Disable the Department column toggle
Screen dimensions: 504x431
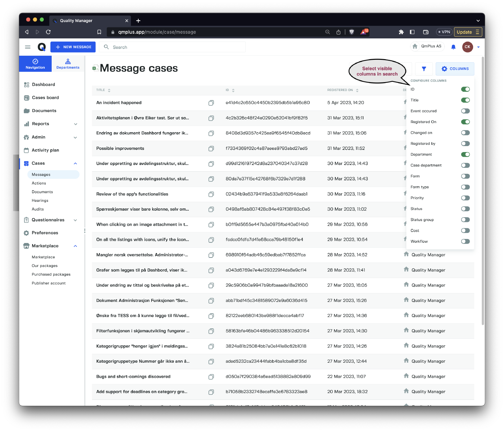pyautogui.click(x=465, y=155)
